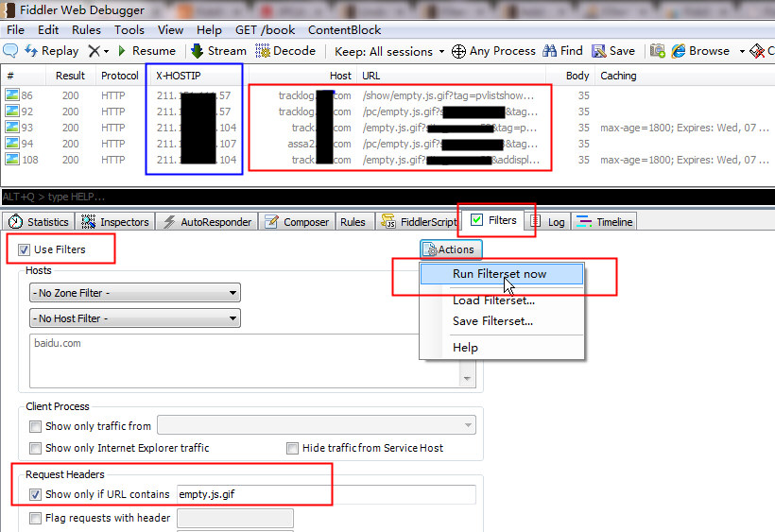This screenshot has height=532, width=775.
Task: Open the Tools menu
Action: coord(129,30)
